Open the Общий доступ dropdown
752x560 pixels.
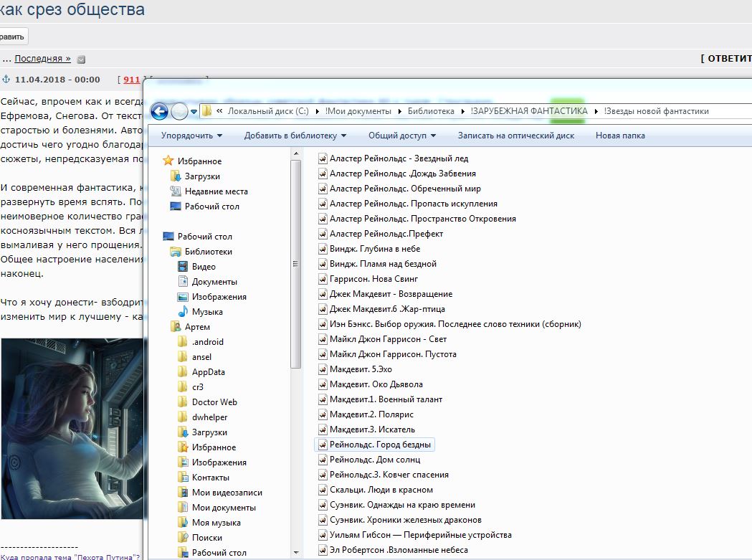(402, 136)
